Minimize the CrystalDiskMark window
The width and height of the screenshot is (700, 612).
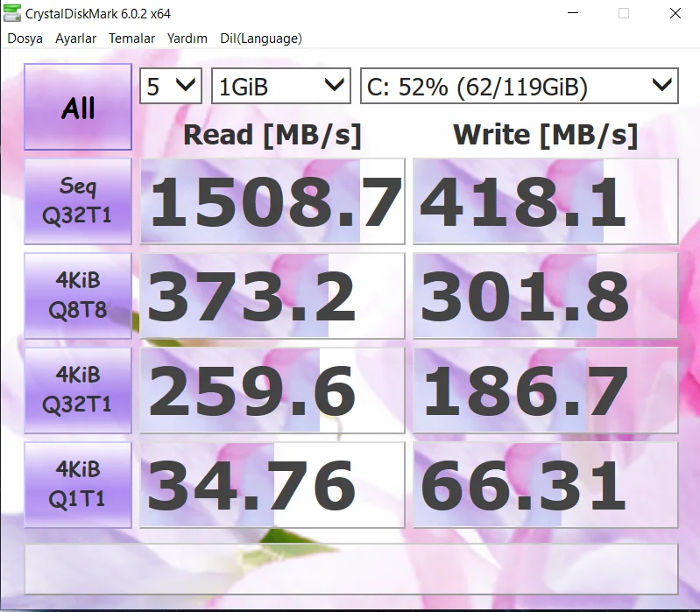pyautogui.click(x=573, y=13)
